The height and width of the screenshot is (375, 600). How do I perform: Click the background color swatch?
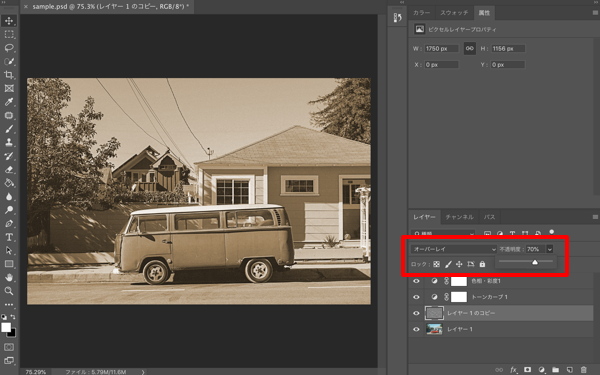pyautogui.click(x=12, y=333)
